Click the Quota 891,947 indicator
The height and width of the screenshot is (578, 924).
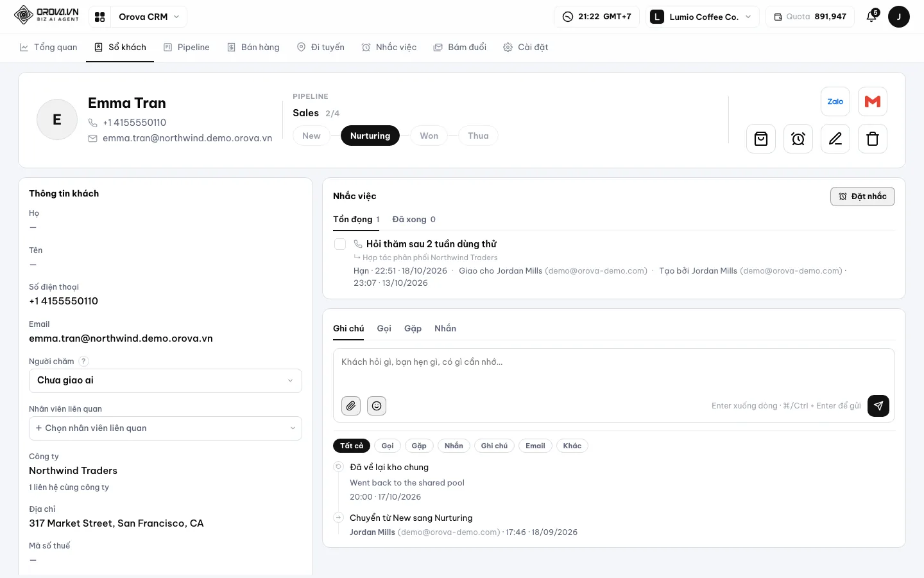pyautogui.click(x=810, y=17)
